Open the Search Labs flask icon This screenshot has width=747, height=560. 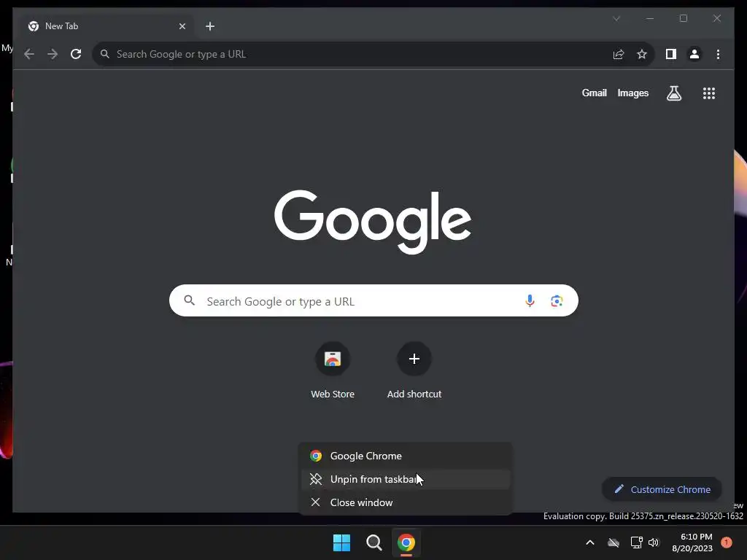pyautogui.click(x=673, y=93)
